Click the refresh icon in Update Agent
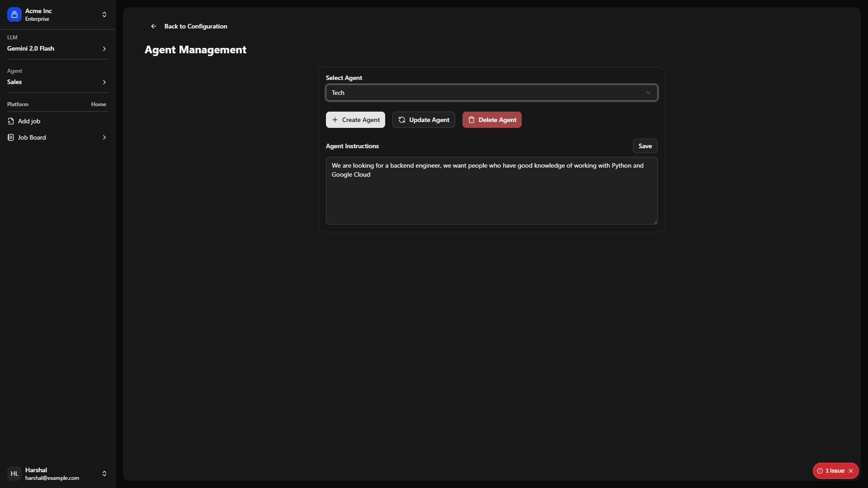 (401, 120)
